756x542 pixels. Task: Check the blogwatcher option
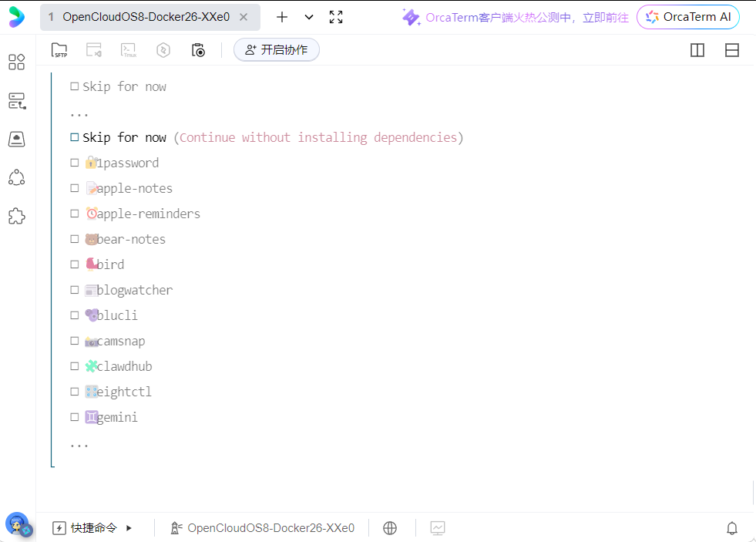(74, 290)
